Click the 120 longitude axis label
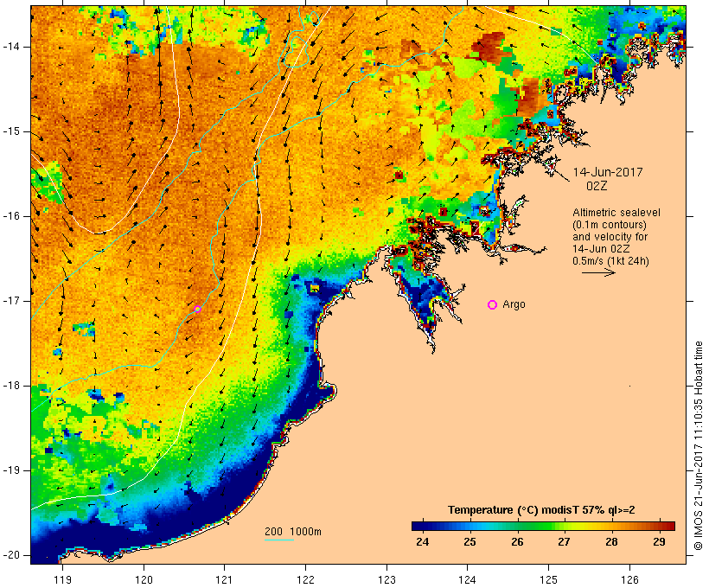The image size is (709, 588). [x=144, y=580]
